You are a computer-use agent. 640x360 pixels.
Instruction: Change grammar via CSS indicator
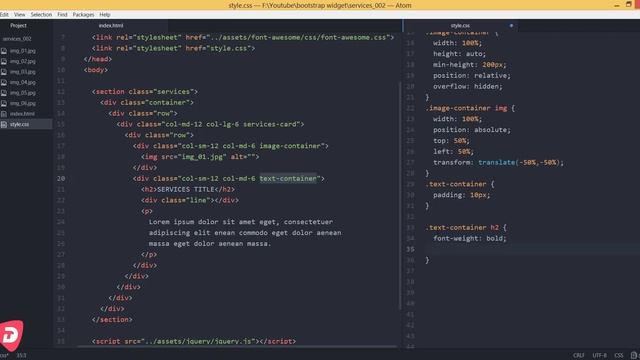pos(619,356)
